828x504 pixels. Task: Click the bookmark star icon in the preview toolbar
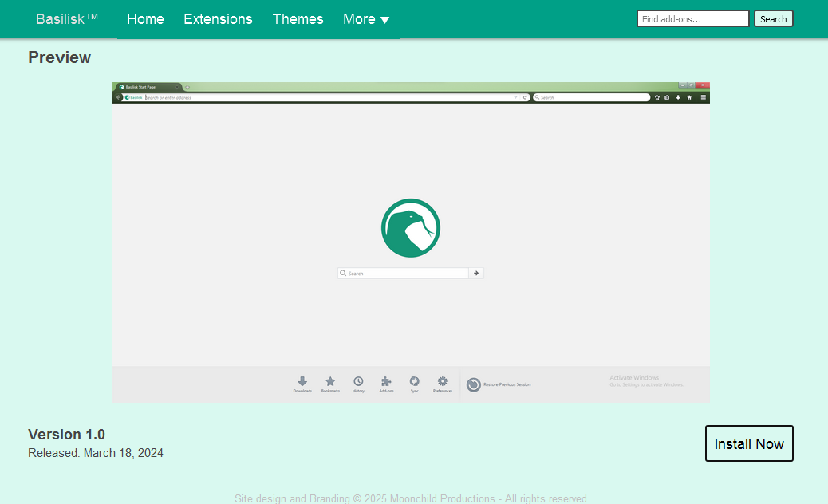[x=657, y=97]
